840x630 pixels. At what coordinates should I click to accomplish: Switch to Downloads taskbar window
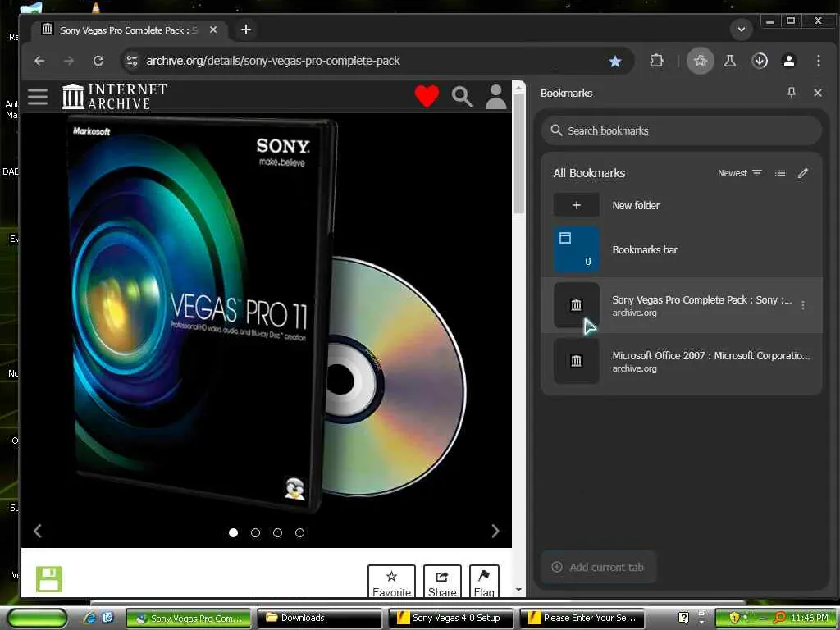[319, 619]
